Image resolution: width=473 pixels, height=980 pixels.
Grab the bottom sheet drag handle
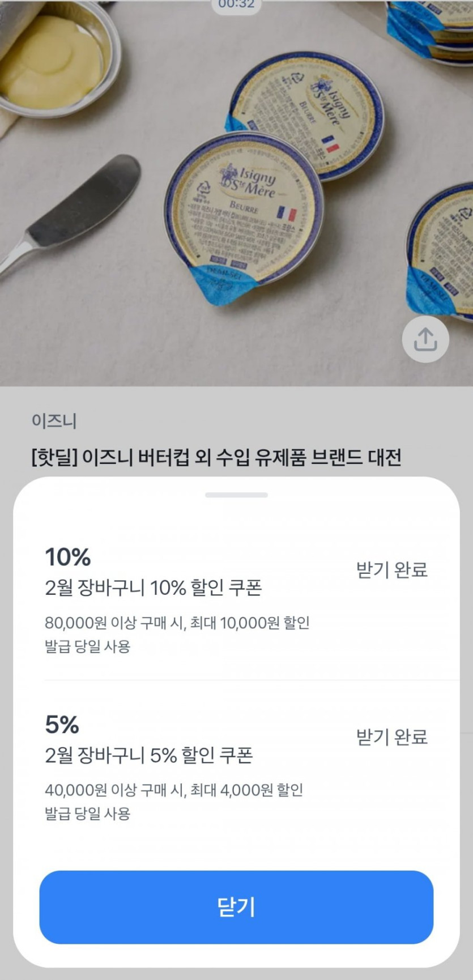[x=236, y=495]
